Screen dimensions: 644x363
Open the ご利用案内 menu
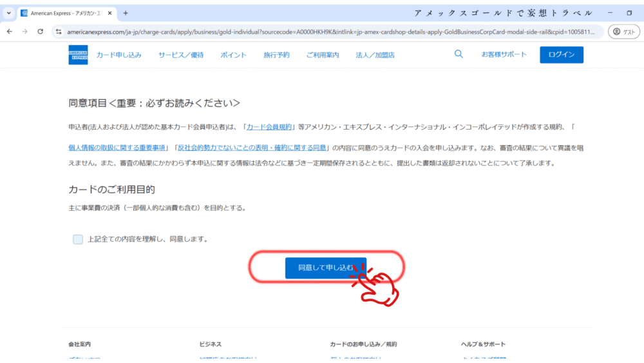(x=323, y=55)
